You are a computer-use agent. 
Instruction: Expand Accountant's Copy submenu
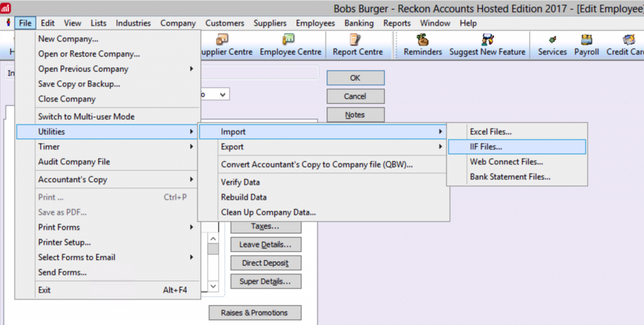(x=108, y=180)
